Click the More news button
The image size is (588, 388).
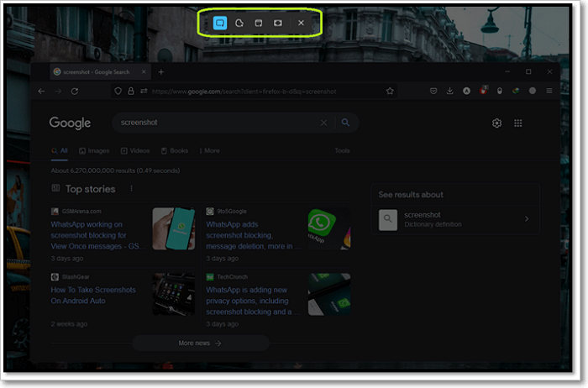(x=200, y=343)
